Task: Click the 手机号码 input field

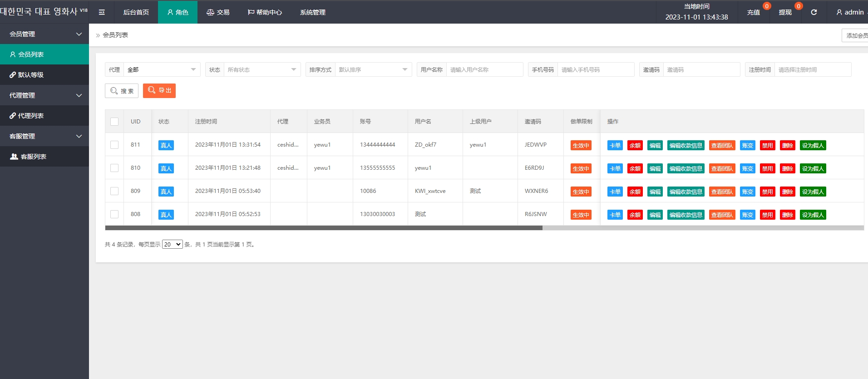Action: pyautogui.click(x=595, y=69)
